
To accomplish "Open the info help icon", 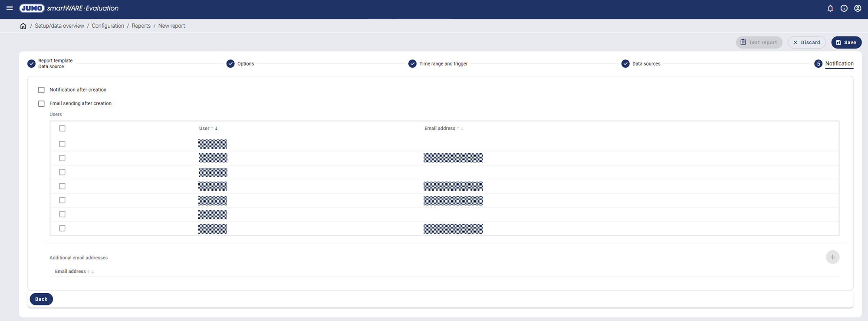I will coord(844,8).
